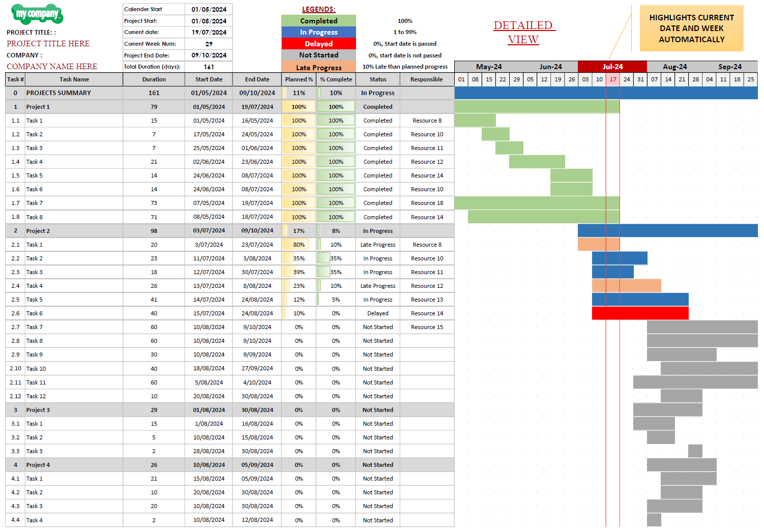Select the Jul-24 highlighted month header
The image size is (764, 532).
pos(612,67)
